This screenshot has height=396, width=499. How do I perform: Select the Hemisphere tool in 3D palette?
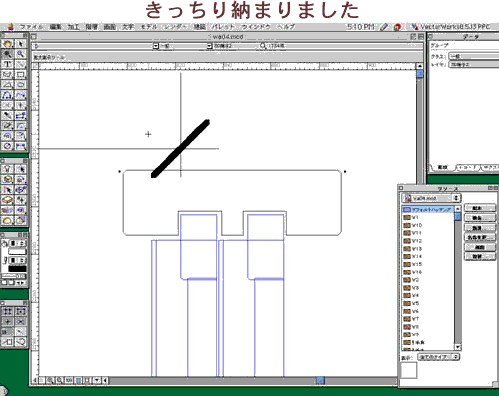point(21,220)
